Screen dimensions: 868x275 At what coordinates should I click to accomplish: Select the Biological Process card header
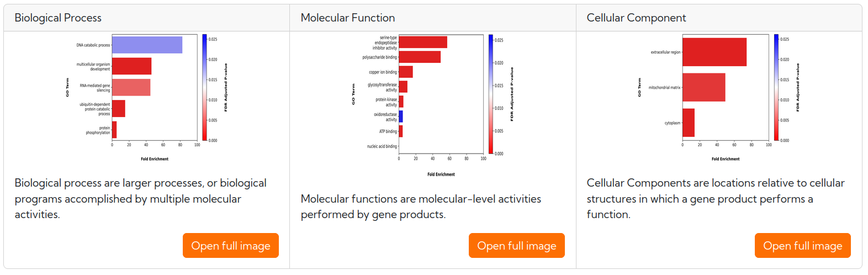147,18
